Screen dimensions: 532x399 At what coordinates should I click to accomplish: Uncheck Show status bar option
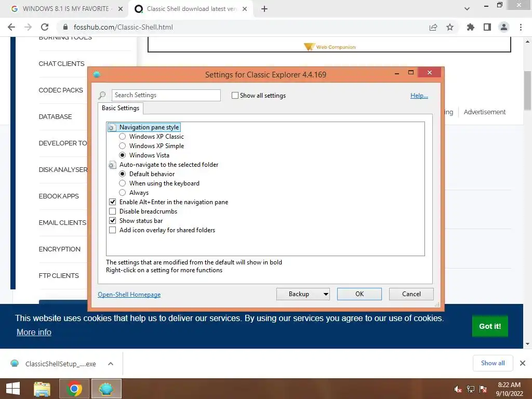click(x=113, y=220)
